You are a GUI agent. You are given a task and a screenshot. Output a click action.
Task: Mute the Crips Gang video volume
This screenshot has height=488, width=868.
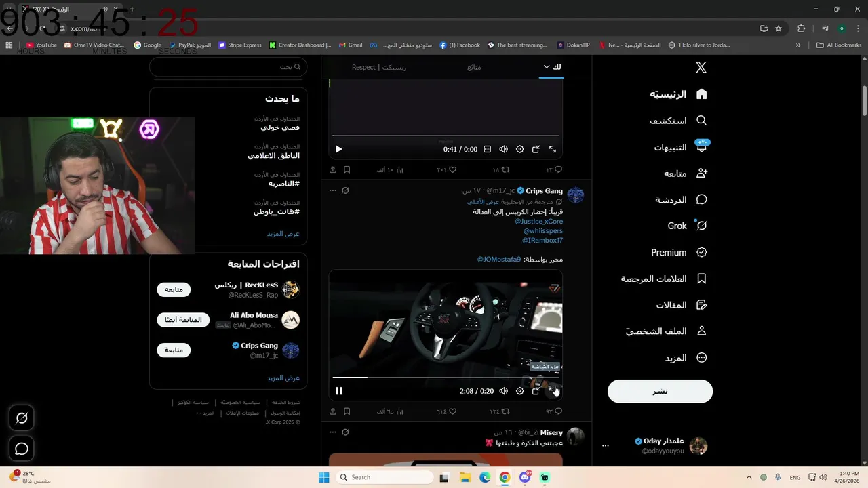pos(503,390)
